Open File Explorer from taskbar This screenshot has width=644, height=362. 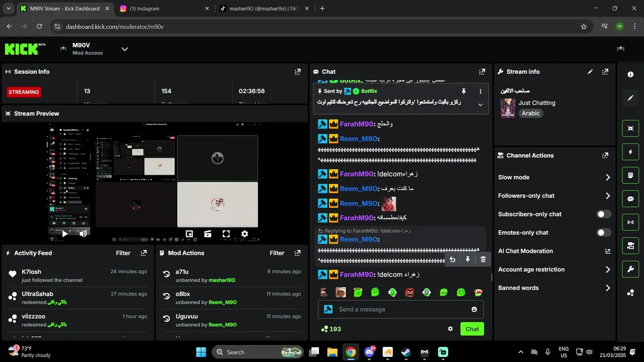click(x=332, y=352)
